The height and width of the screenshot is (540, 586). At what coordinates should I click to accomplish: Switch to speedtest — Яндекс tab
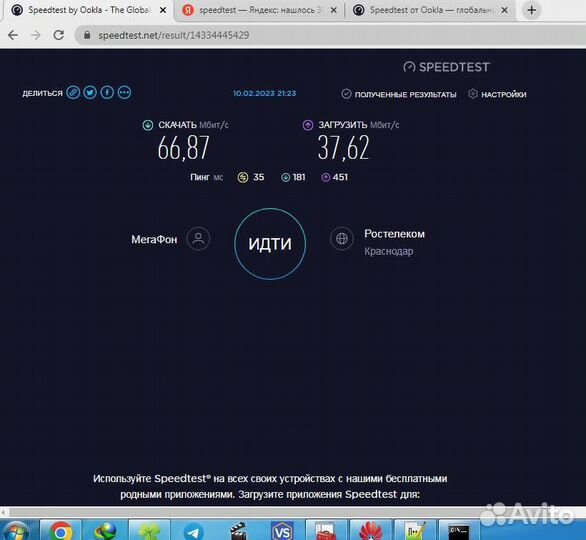tap(259, 10)
